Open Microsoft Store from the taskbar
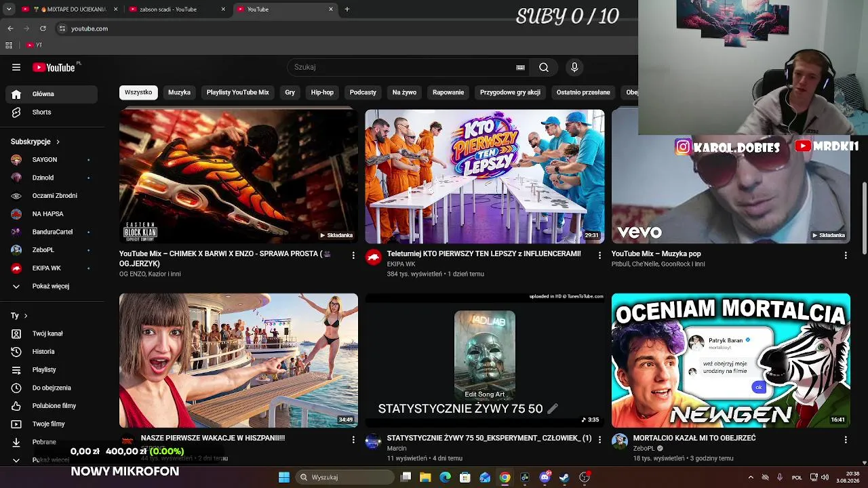The width and height of the screenshot is (868, 488). pyautogui.click(x=465, y=477)
